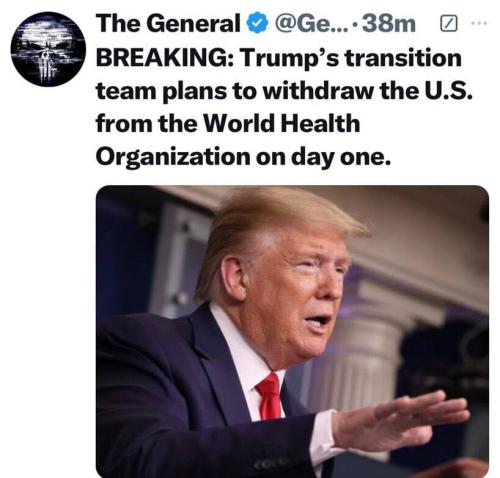This screenshot has width=500, height=478.
Task: Open The General display name link
Action: point(168,23)
